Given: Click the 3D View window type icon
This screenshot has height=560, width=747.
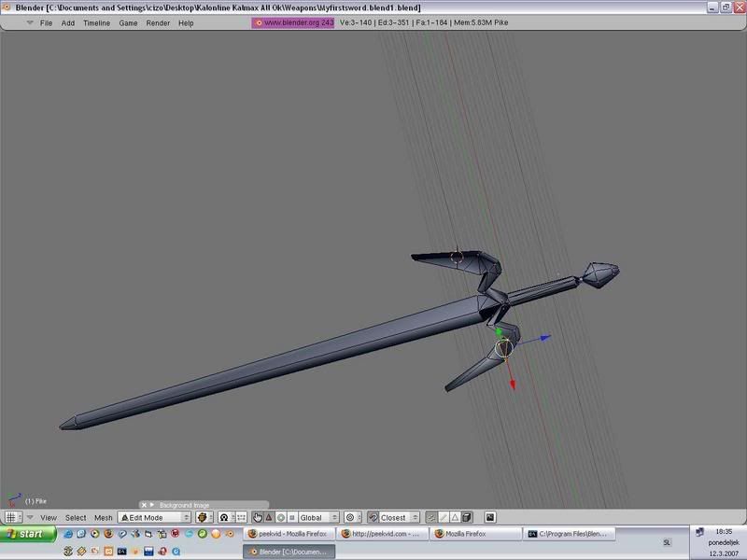Looking at the screenshot, I should [11, 517].
